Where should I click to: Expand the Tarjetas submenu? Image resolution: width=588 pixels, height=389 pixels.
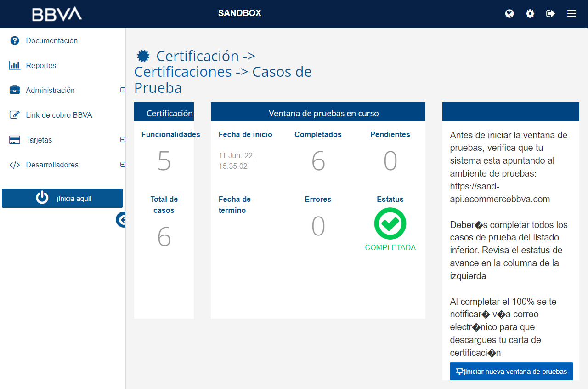[123, 140]
